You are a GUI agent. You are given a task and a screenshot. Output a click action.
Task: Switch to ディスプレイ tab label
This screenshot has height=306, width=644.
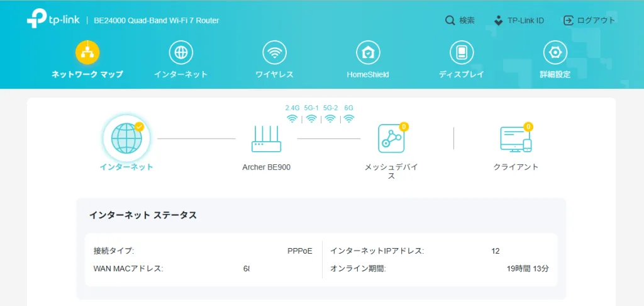[x=462, y=74]
